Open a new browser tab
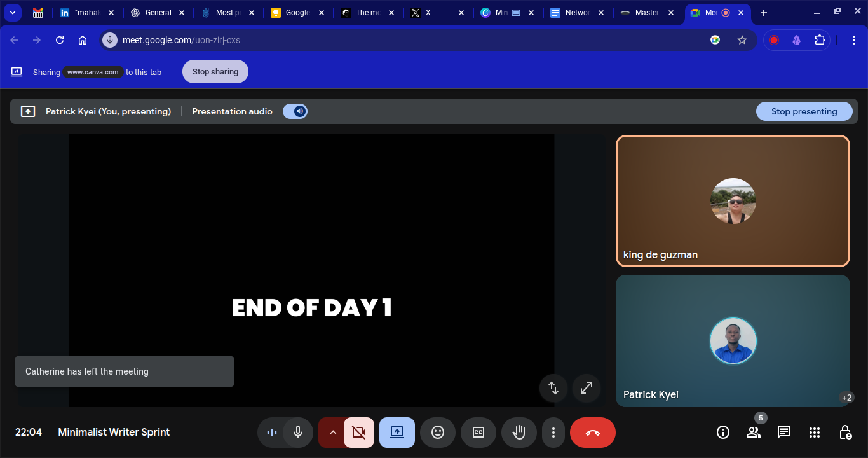 pos(764,13)
